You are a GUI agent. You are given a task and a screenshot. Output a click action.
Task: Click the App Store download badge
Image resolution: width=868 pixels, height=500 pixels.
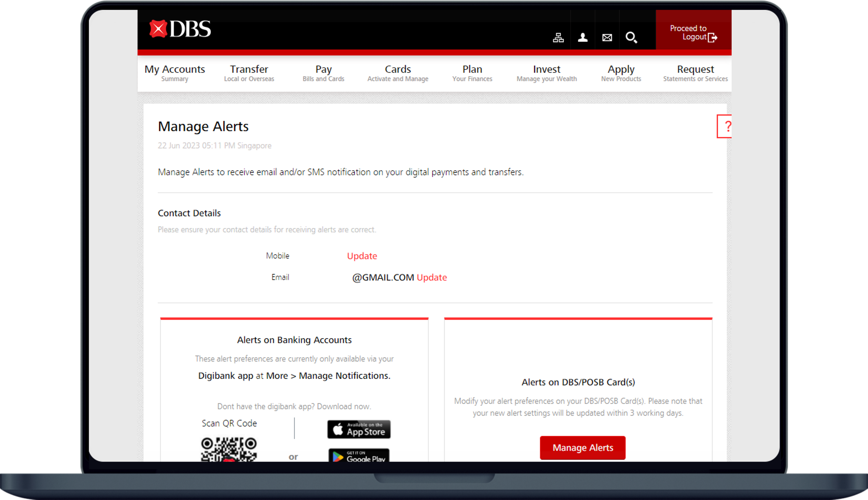(359, 429)
